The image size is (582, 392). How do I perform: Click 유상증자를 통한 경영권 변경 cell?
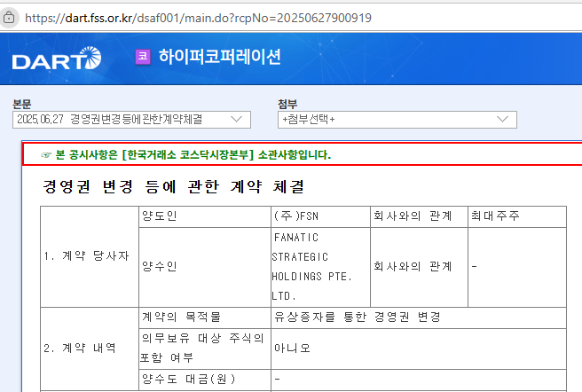(419, 318)
